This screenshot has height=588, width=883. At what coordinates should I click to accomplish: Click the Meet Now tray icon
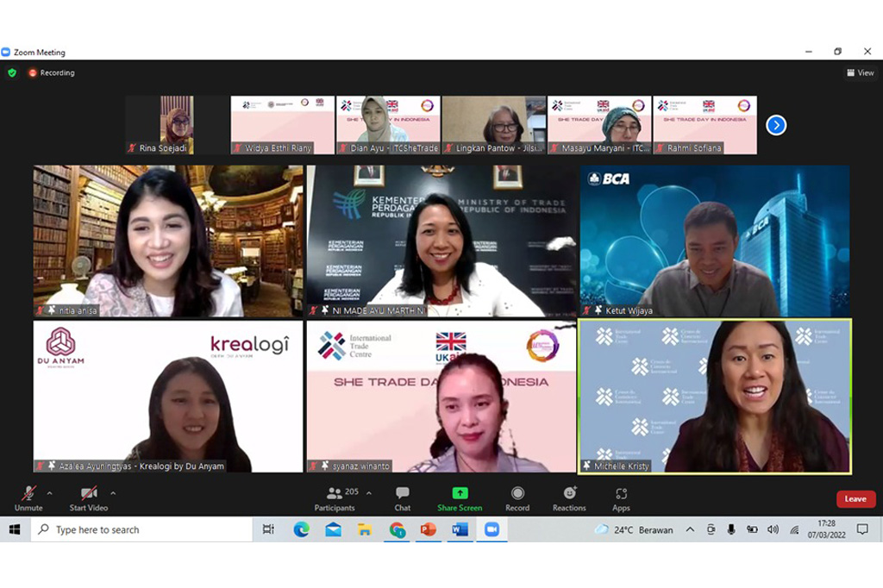[x=711, y=529]
